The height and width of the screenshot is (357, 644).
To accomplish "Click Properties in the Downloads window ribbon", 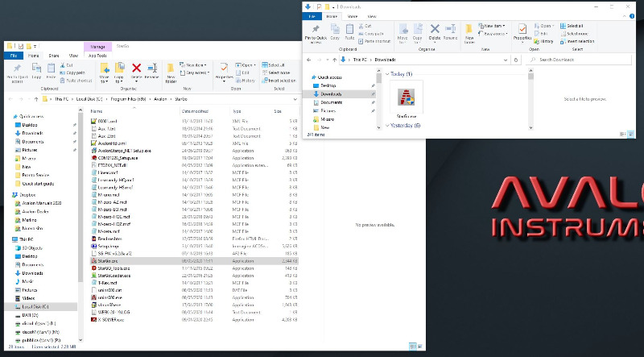I will pos(522,32).
